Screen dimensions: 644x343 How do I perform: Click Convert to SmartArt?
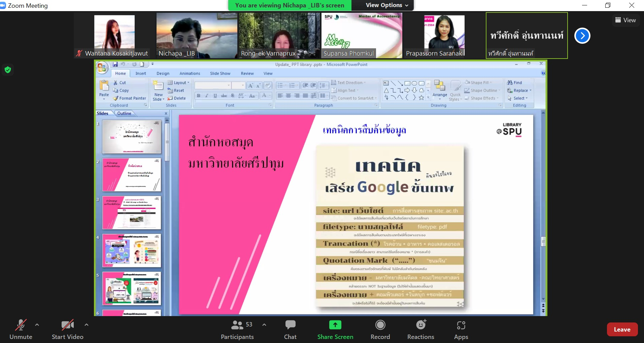coord(354,98)
